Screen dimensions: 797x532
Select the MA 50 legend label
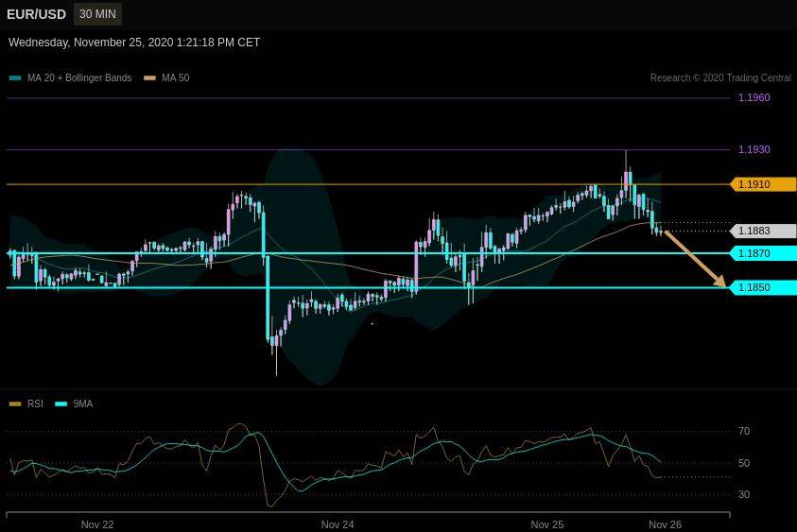(175, 77)
